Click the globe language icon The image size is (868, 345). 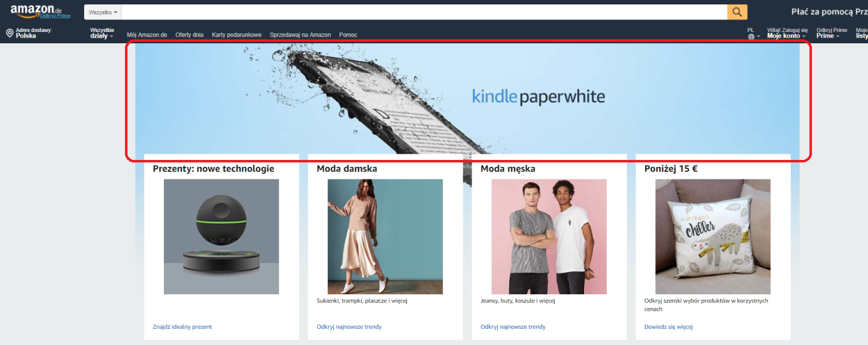pyautogui.click(x=751, y=36)
